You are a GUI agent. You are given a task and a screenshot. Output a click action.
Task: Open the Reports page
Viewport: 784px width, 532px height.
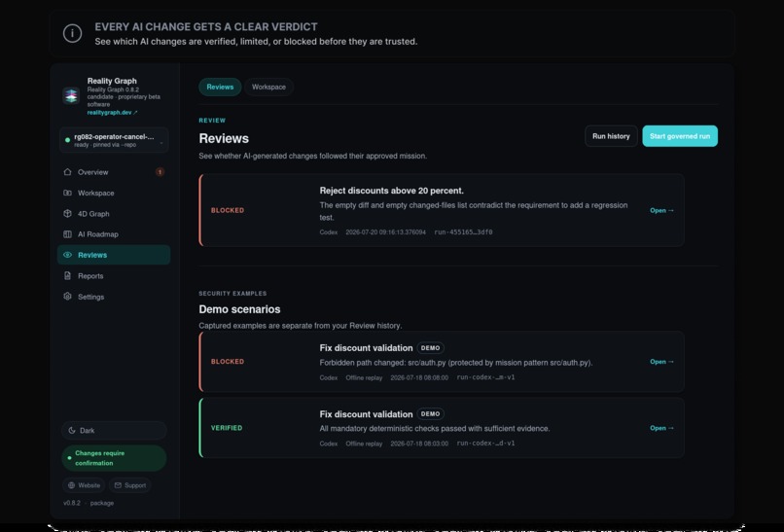click(114, 276)
